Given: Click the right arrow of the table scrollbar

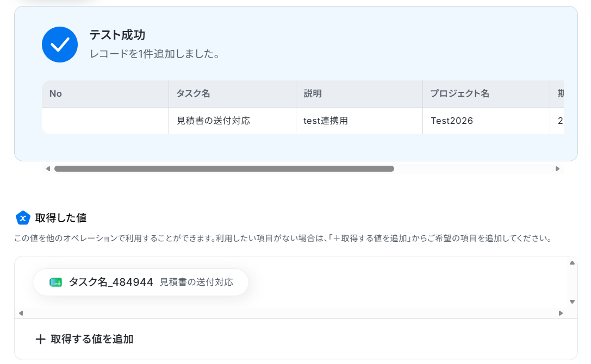Looking at the screenshot, I should tap(557, 169).
